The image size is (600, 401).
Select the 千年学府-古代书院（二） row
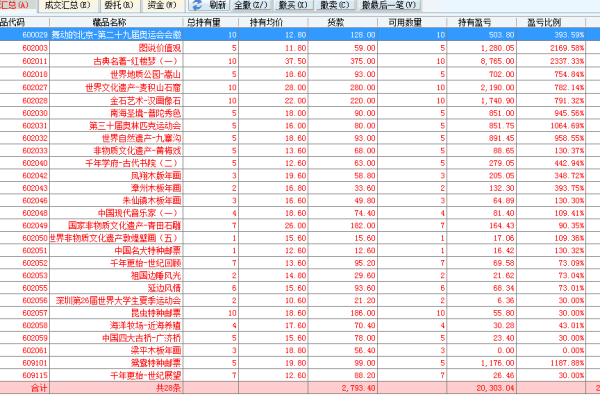pos(300,163)
